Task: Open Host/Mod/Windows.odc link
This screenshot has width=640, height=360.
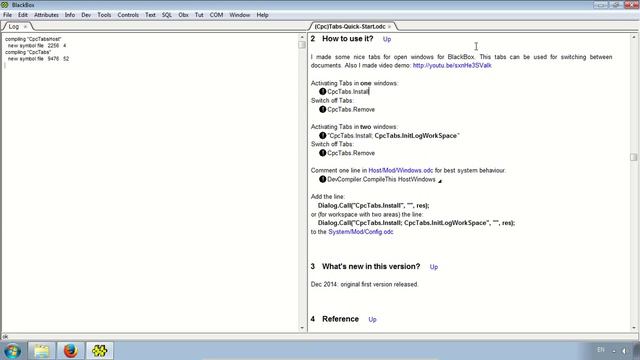Action: coord(400,170)
